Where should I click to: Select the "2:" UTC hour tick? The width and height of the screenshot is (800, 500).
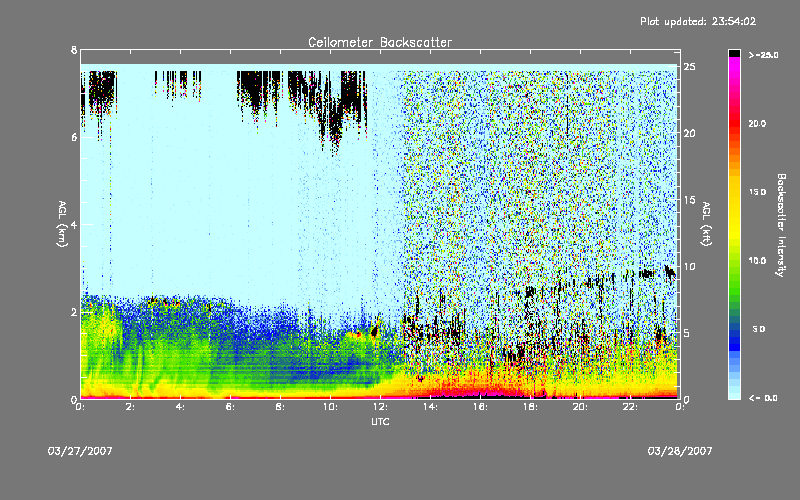pos(131,407)
